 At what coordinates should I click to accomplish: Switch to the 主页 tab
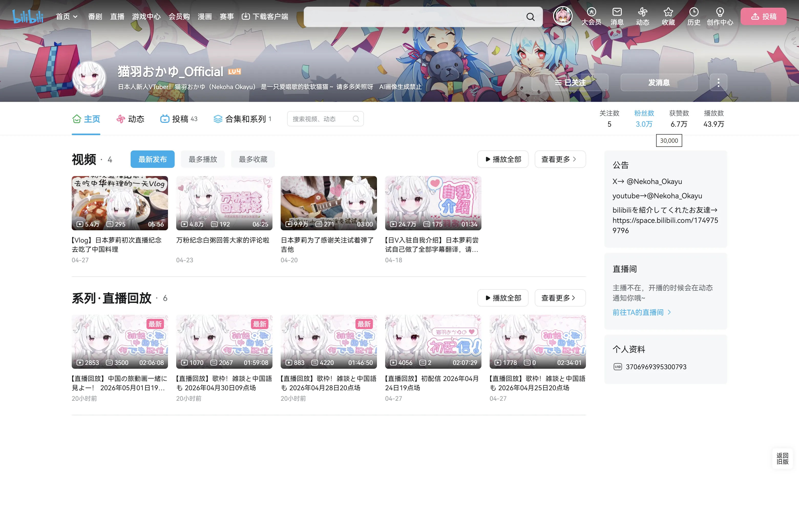(86, 119)
